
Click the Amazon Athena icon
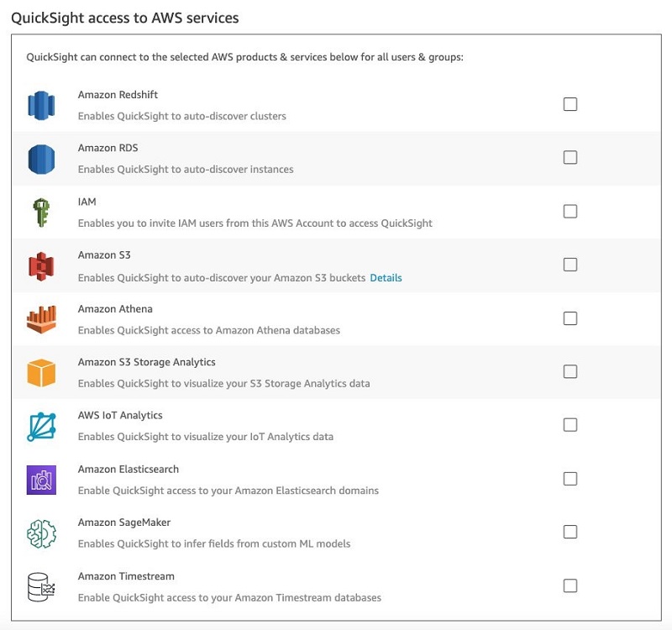[x=41, y=319]
